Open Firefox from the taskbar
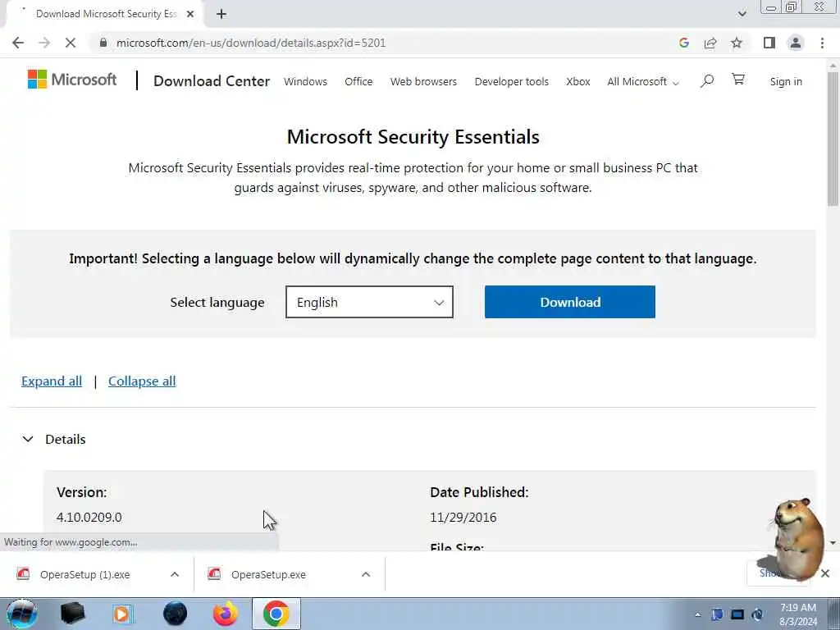Viewport: 840px width, 630px height. pyautogui.click(x=226, y=614)
